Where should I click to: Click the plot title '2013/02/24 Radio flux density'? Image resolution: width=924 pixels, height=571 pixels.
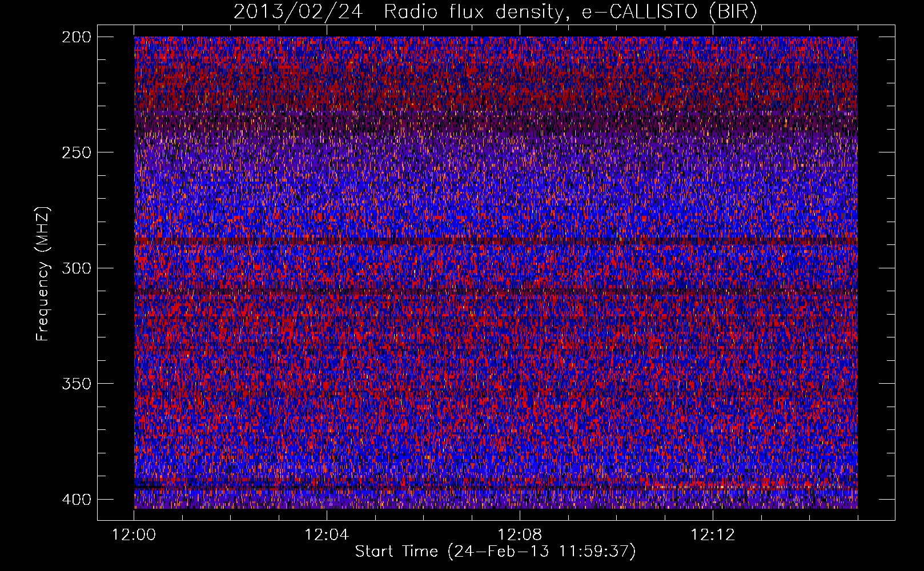coord(496,11)
